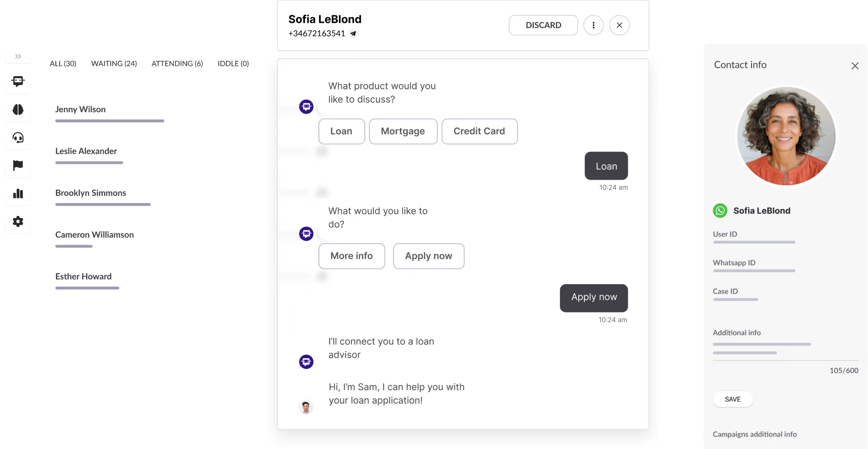Open the chatbot conversations panel
The width and height of the screenshot is (868, 449).
click(18, 82)
